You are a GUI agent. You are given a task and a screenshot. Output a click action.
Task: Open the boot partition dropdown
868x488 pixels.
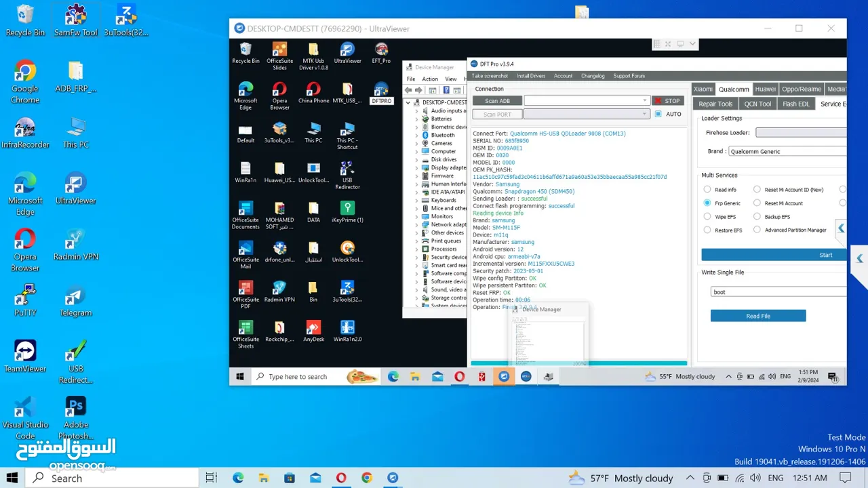point(778,291)
